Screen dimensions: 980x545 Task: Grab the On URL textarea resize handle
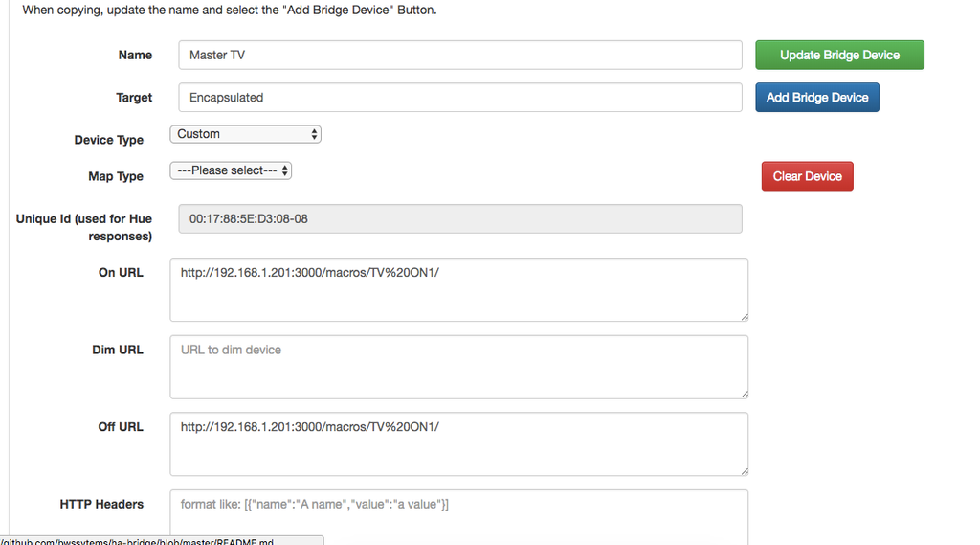tap(744, 317)
